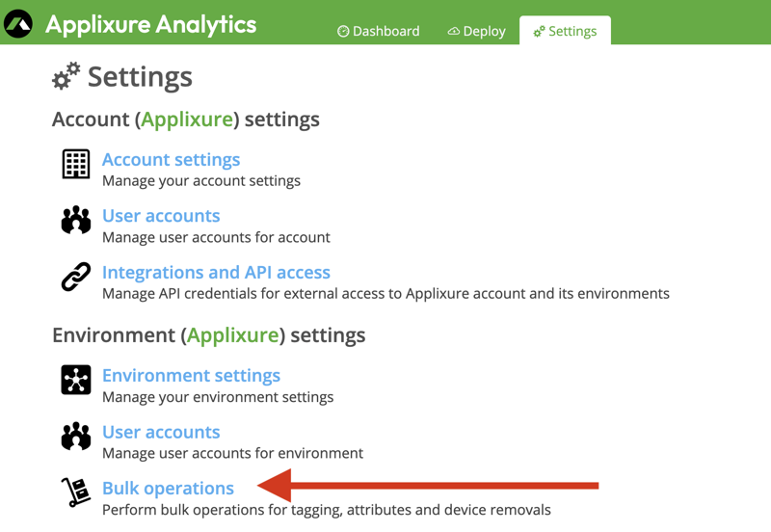Open User accounts for the environment
771x532 pixels.
click(161, 432)
